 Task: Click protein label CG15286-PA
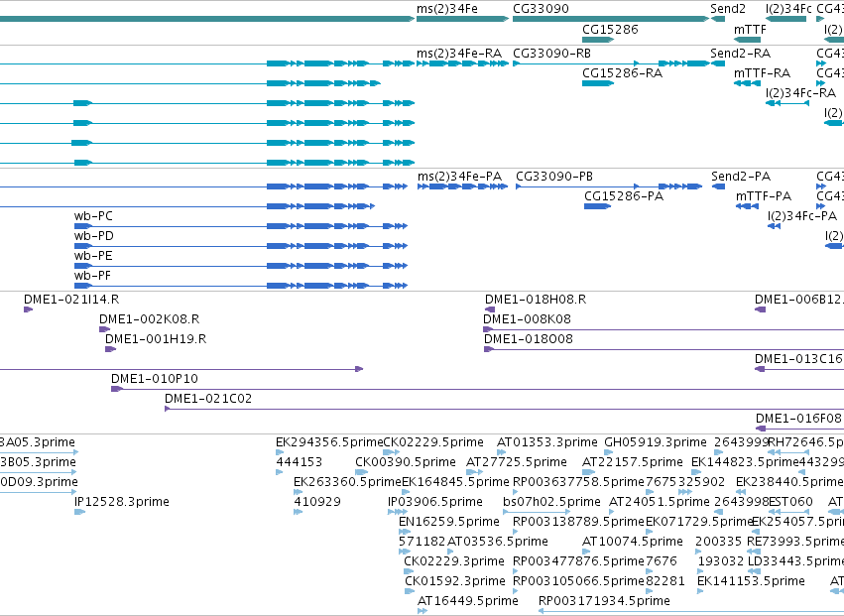click(x=624, y=196)
